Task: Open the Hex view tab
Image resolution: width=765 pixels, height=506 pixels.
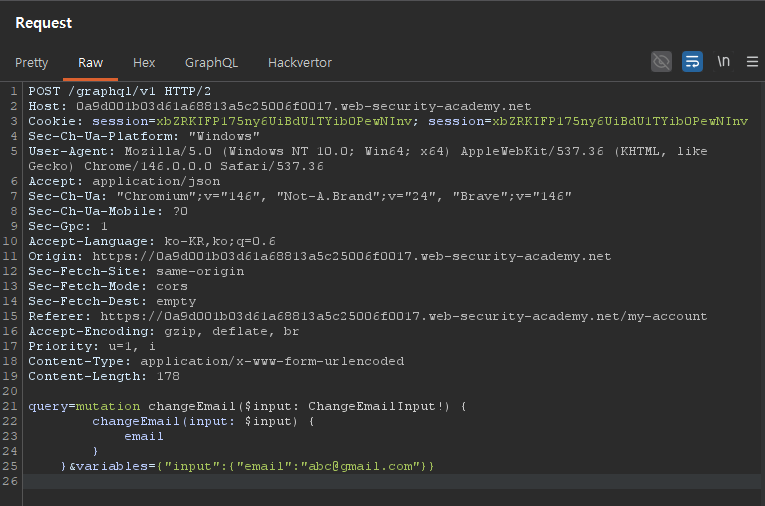Action: point(144,62)
